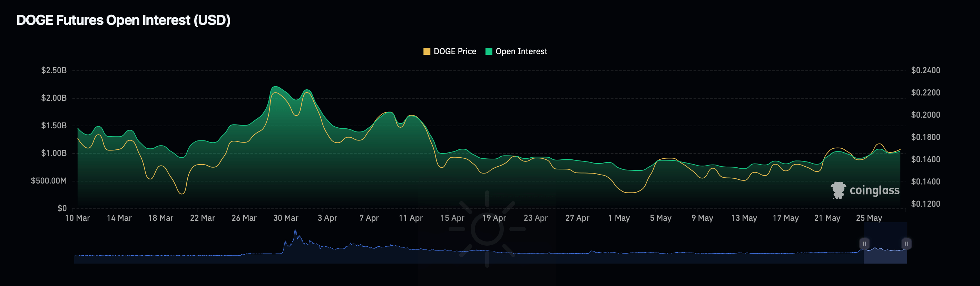Viewport: 980px width, 286px height.
Task: Click the tallest spike in overview mini-chart
Action: pos(295,232)
